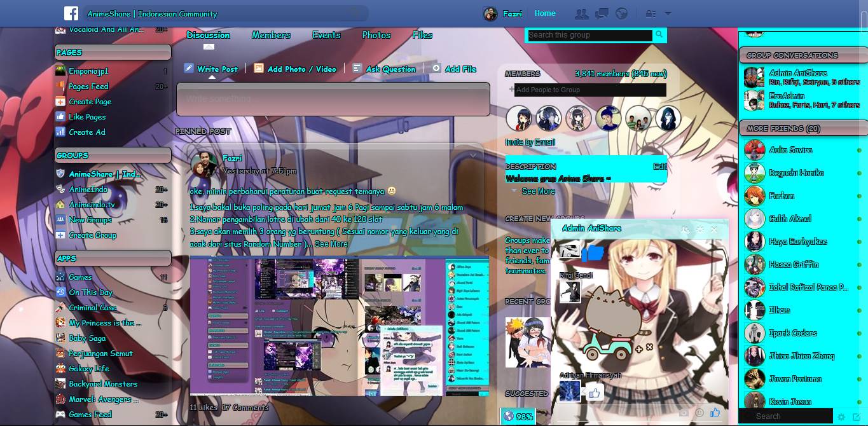Open the gear options in the chat header
868x426 pixels.
701,229
